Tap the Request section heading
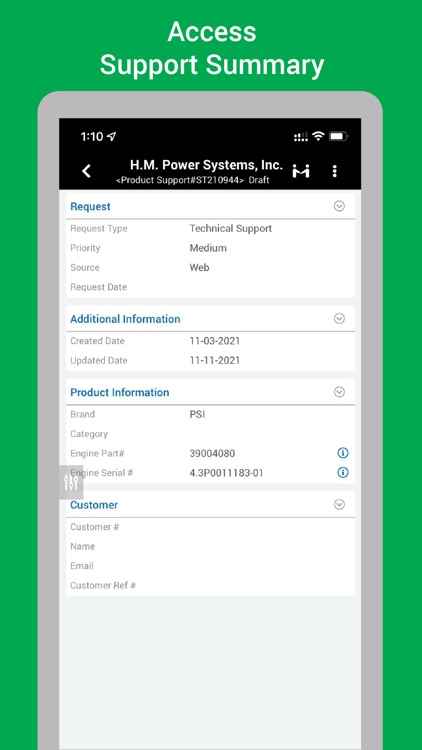The height and width of the screenshot is (750, 422). [x=90, y=207]
